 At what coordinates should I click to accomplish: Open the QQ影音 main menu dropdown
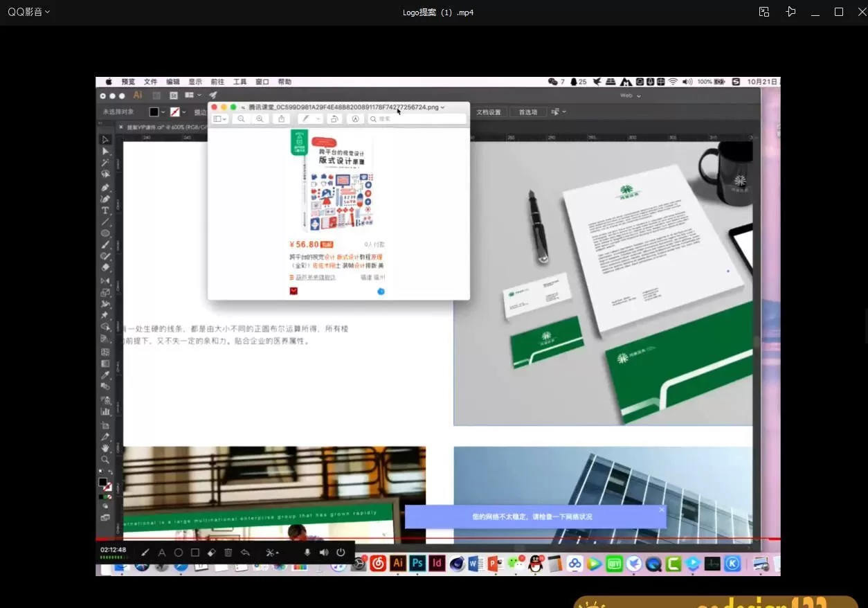28,12
